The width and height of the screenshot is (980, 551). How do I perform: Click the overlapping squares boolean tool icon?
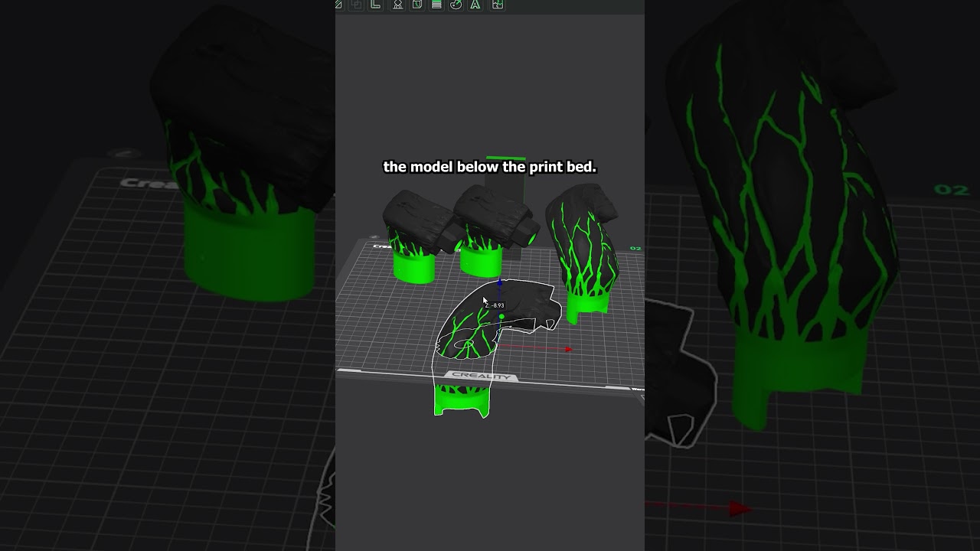pos(356,5)
